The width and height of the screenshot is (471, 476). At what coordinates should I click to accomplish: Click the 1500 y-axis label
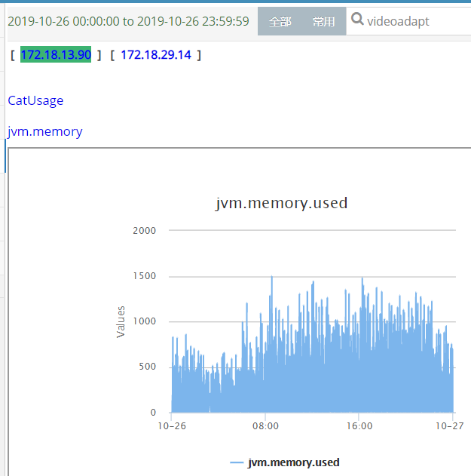pyautogui.click(x=145, y=276)
